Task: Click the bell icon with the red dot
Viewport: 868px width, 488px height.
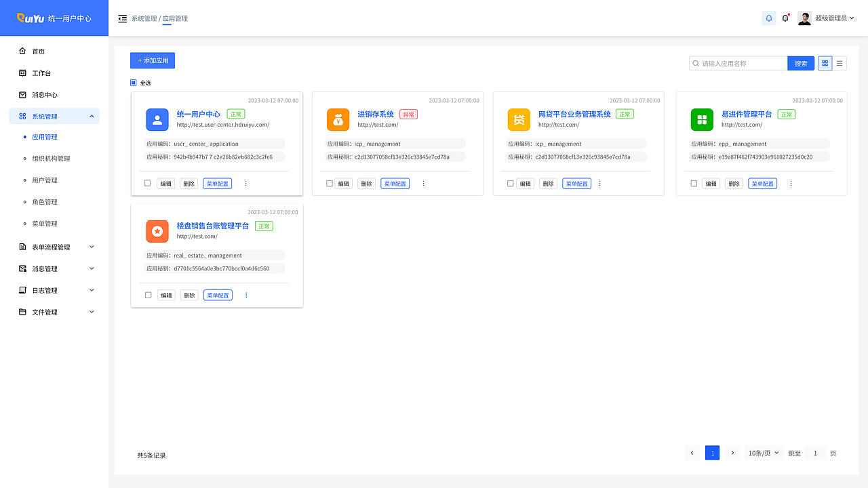Action: [x=785, y=18]
